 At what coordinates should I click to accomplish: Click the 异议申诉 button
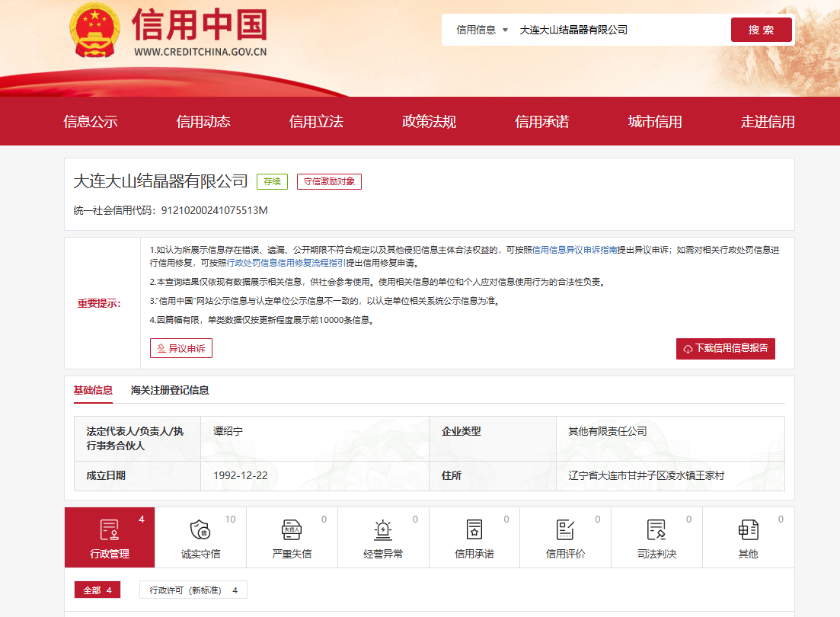(x=181, y=348)
